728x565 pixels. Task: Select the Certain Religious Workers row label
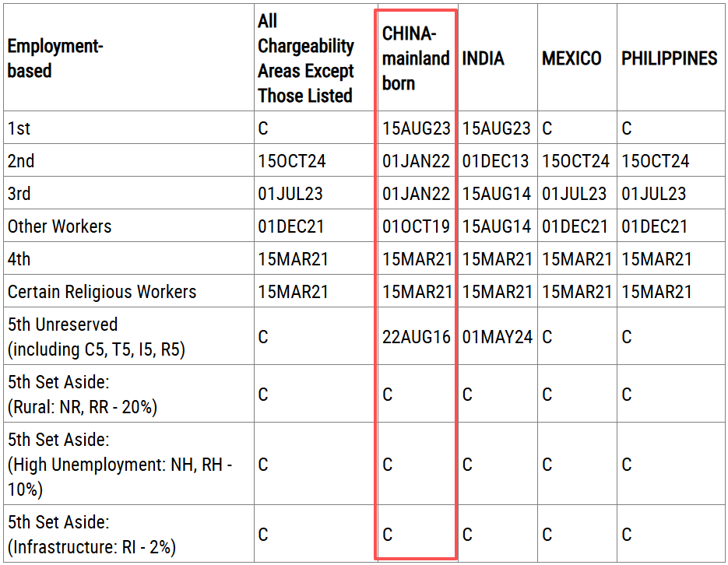pos(102,292)
